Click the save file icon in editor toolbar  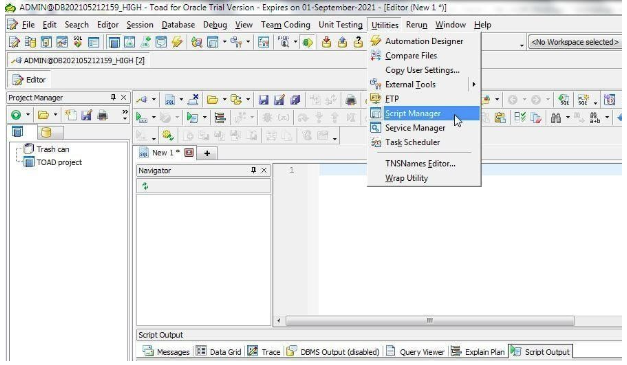point(263,100)
